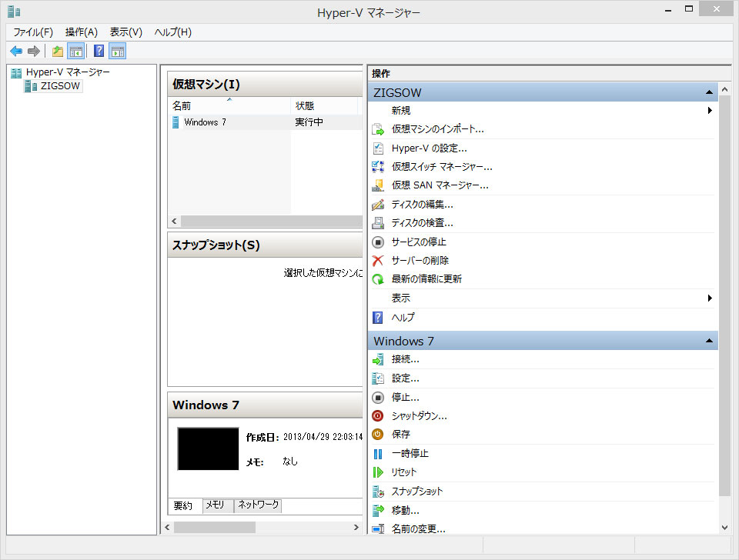
Task: Switch to the ネットワーク tab
Action: (x=259, y=505)
